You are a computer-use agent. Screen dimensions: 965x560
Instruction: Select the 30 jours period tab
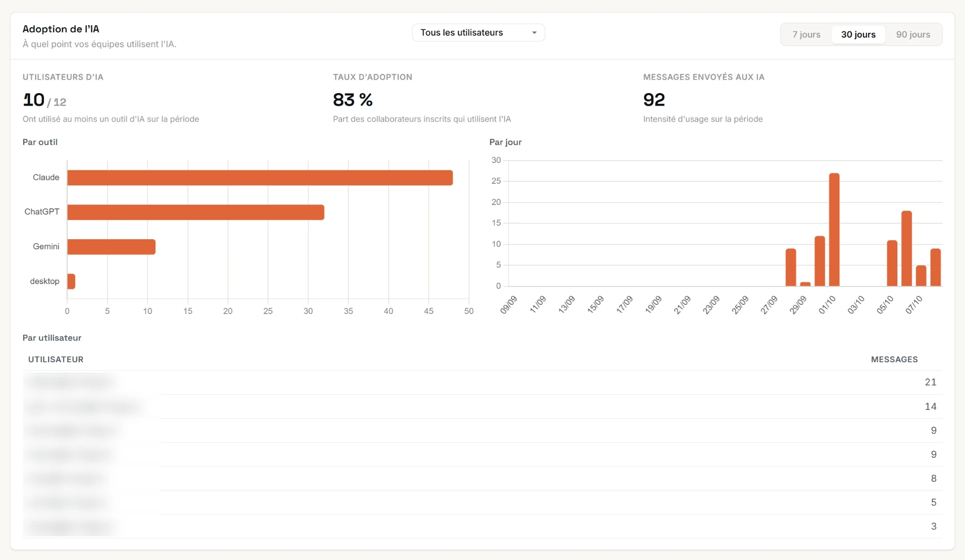[x=858, y=35]
